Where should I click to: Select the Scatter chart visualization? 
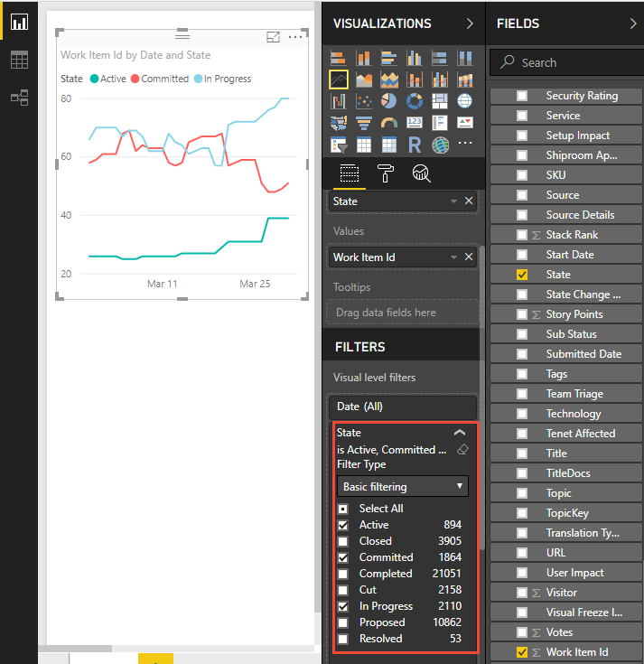click(x=364, y=101)
